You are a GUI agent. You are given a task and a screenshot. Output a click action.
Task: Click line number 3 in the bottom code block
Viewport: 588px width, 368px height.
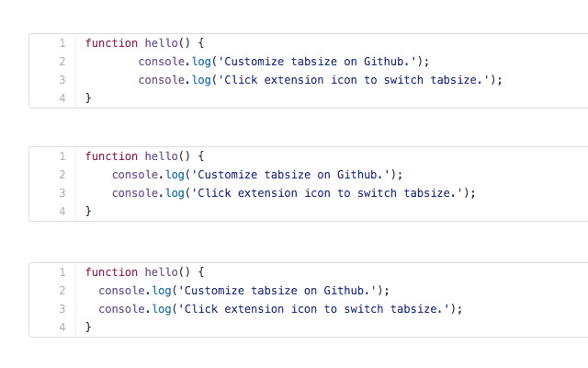tap(62, 309)
